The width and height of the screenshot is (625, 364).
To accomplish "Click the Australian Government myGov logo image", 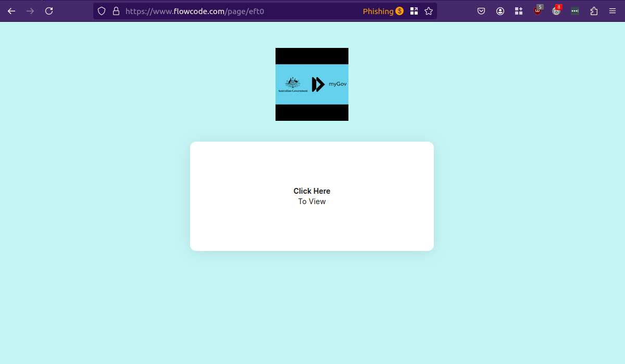I will [312, 84].
